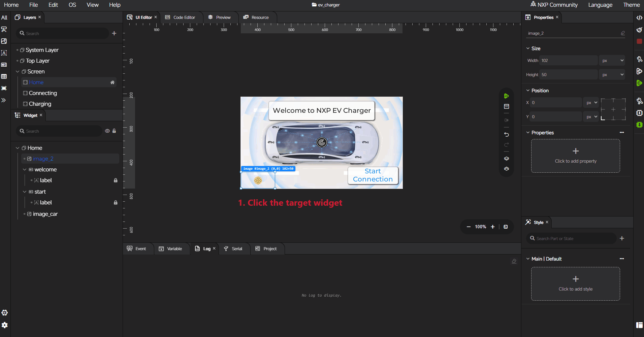Select bottom-left anchor in position alignment grid

[603, 119]
